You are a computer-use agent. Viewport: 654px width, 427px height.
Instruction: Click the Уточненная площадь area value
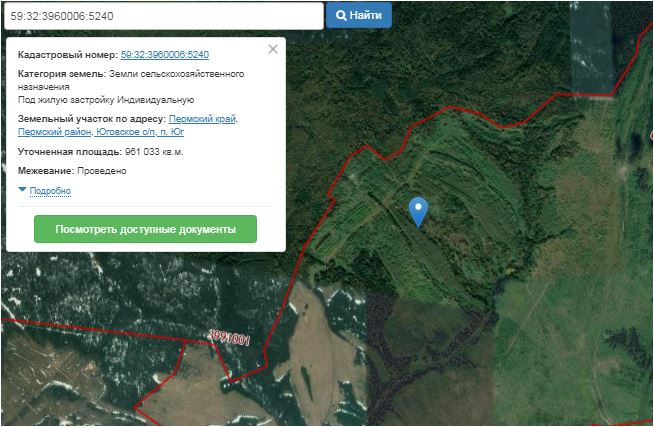coord(154,152)
